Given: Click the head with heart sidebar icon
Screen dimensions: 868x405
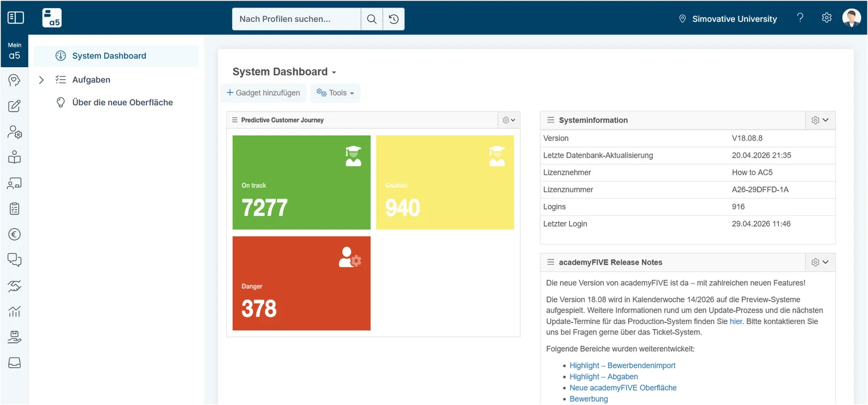Looking at the screenshot, I should (14, 80).
